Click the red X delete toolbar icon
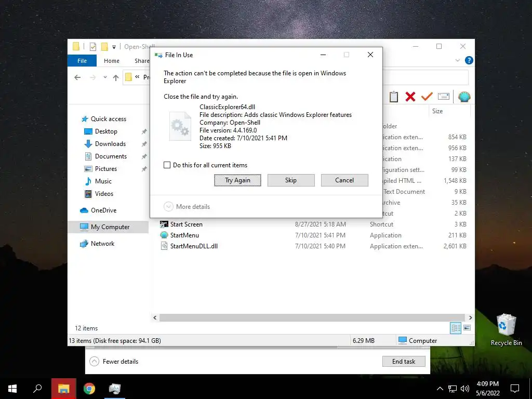This screenshot has height=399, width=532. point(410,97)
